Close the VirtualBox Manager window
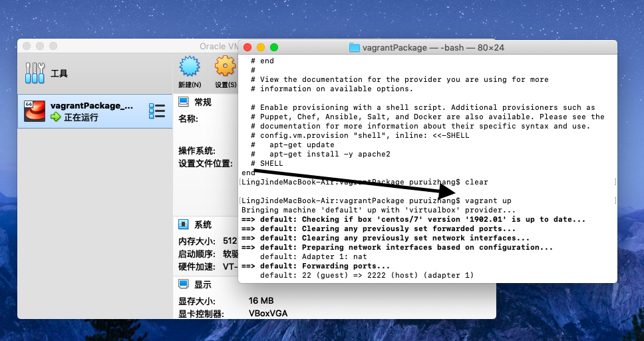644x341 pixels. [x=27, y=46]
